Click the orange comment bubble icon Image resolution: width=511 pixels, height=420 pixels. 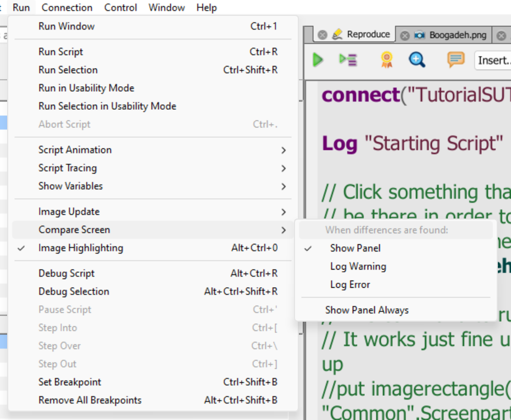[456, 60]
